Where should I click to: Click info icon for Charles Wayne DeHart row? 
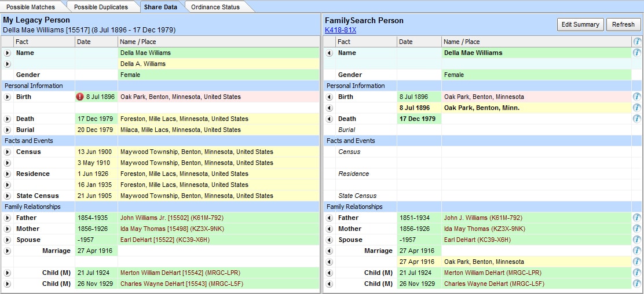pyautogui.click(x=636, y=284)
